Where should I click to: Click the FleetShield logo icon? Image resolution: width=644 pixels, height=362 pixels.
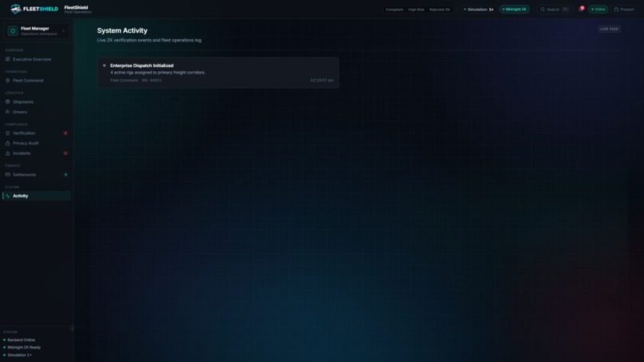tap(16, 9)
